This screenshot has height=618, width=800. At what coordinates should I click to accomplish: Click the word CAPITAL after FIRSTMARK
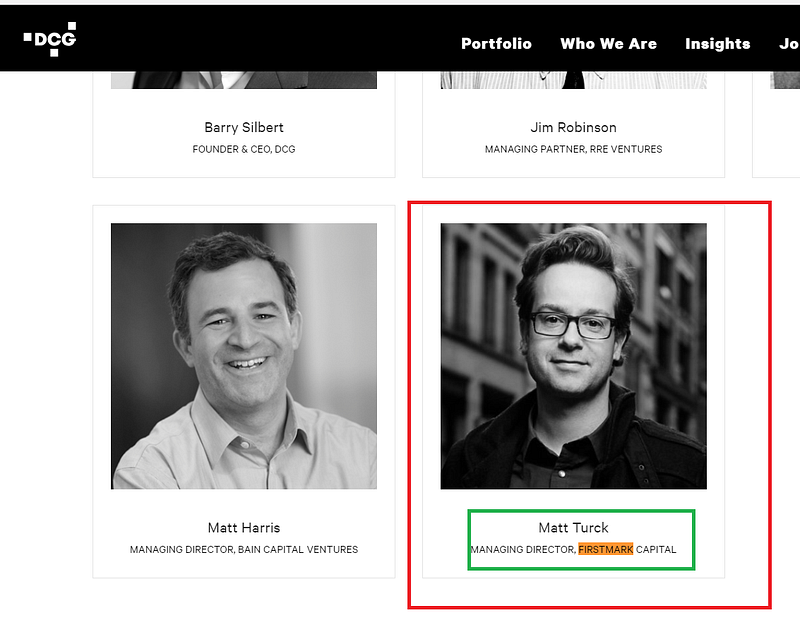click(x=656, y=550)
